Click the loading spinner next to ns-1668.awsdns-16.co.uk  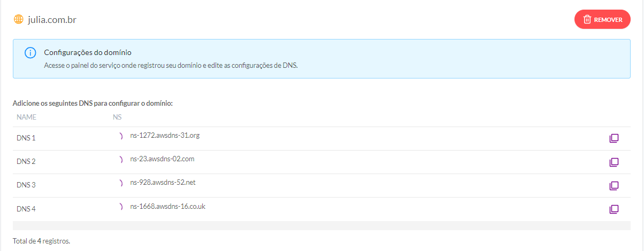121,206
